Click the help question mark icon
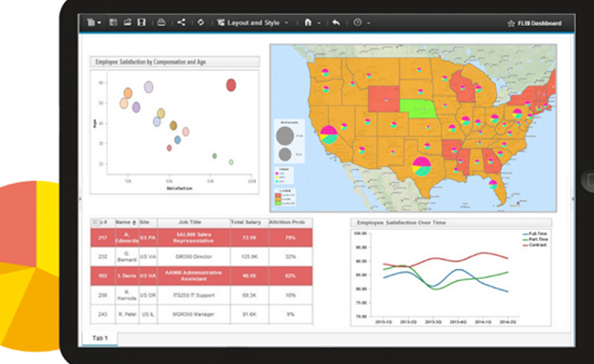 [357, 23]
